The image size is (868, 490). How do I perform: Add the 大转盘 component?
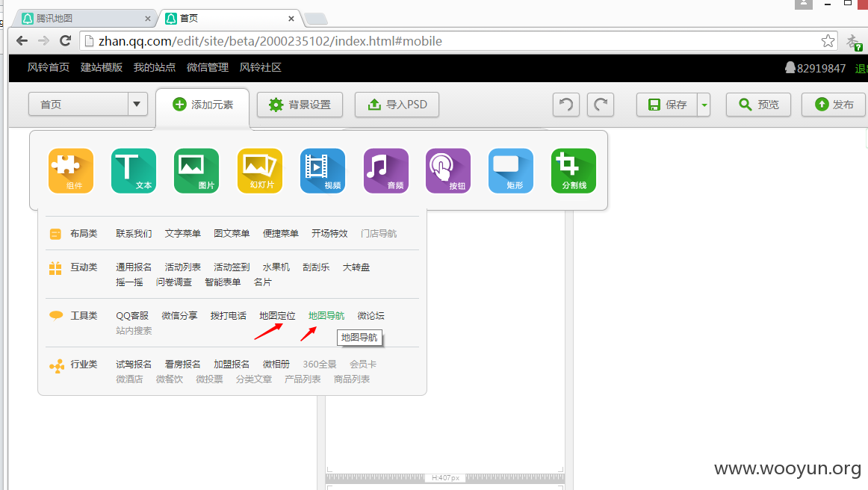click(356, 267)
